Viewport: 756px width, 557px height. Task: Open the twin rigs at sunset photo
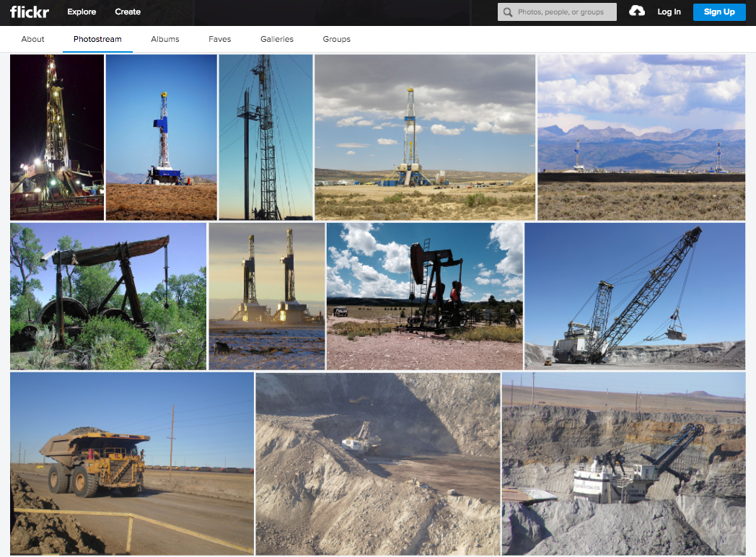tap(267, 296)
